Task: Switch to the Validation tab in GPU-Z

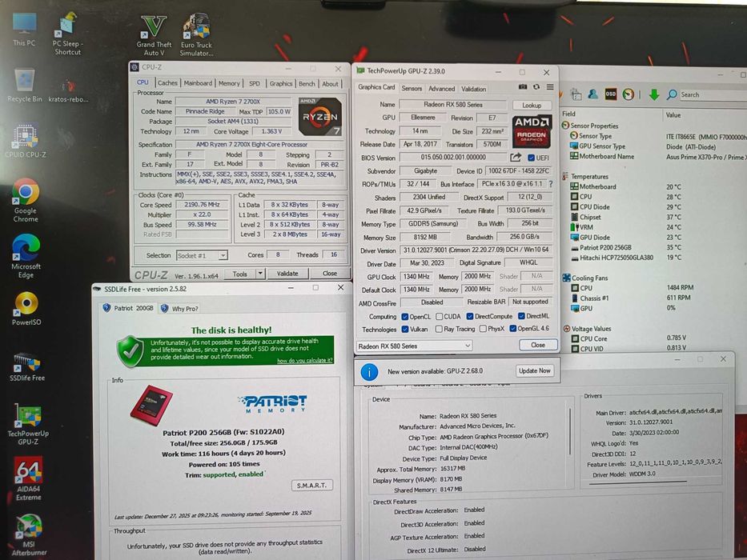Action: click(473, 89)
